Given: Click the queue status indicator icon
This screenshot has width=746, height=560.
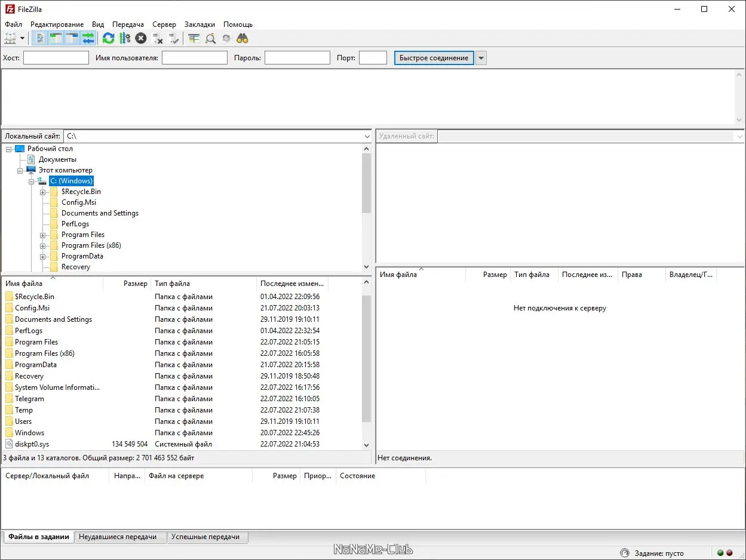Looking at the screenshot, I should click(625, 553).
